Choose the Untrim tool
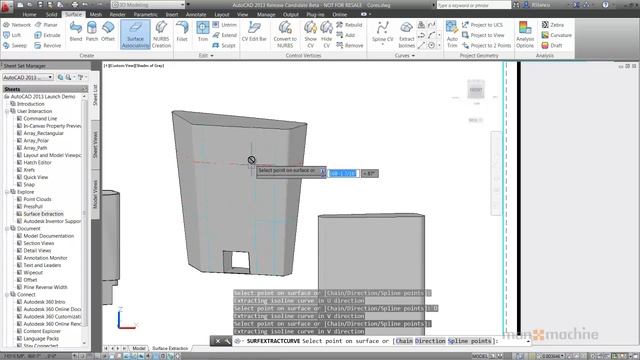This screenshot has height=360, width=640. pos(224,25)
